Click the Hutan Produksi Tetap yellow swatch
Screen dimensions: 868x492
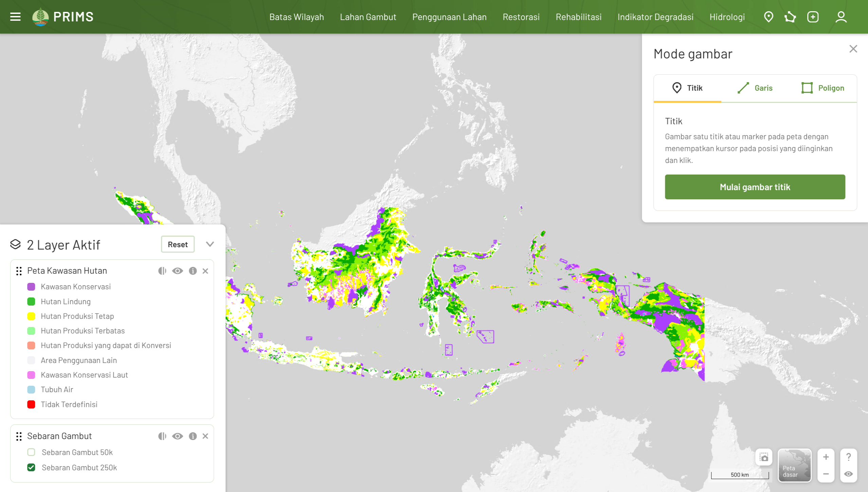31,316
